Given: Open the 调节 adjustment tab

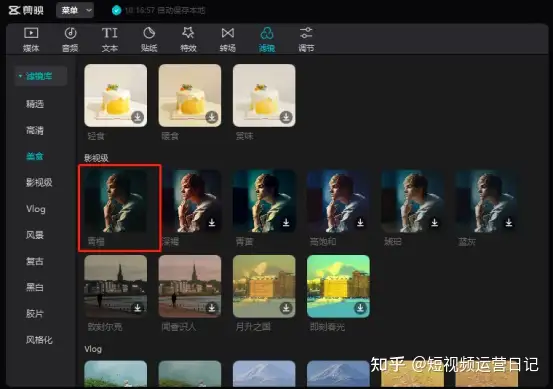Looking at the screenshot, I should click(x=306, y=40).
